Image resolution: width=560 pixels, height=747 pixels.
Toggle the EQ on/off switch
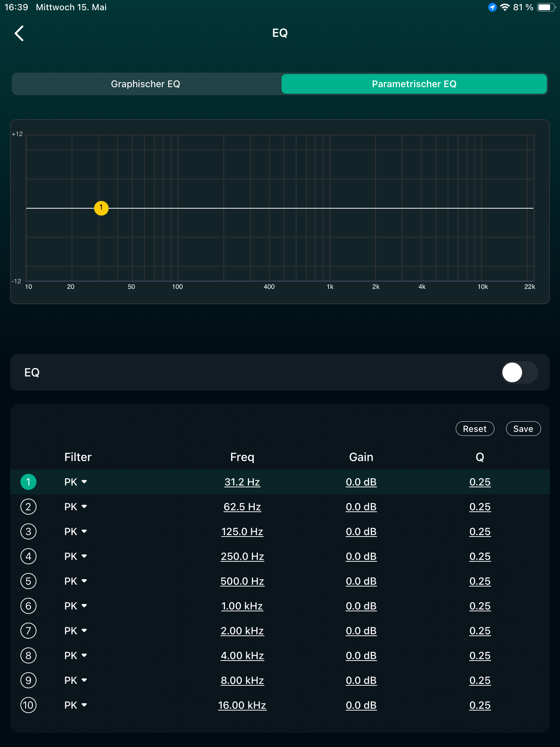519,372
